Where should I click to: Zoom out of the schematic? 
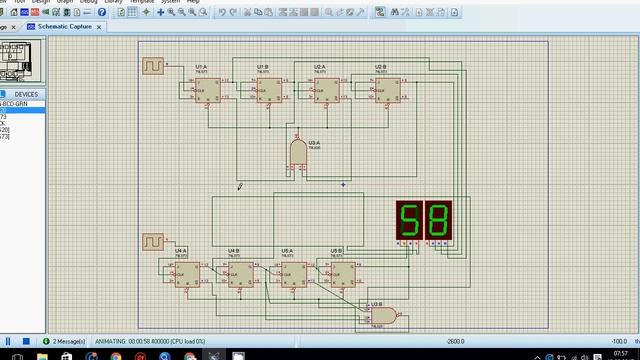click(182, 12)
